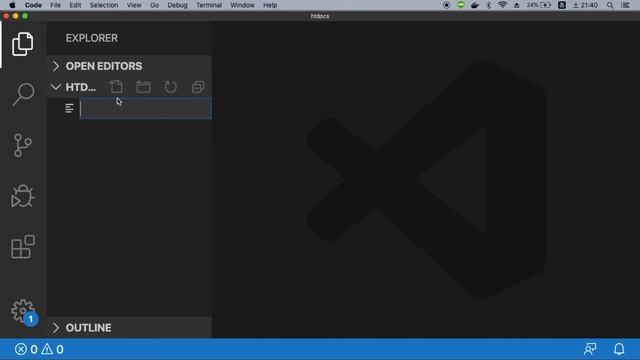Click the battery indicator in menu bar
Screen dimensions: 640x360
[x=539, y=5]
